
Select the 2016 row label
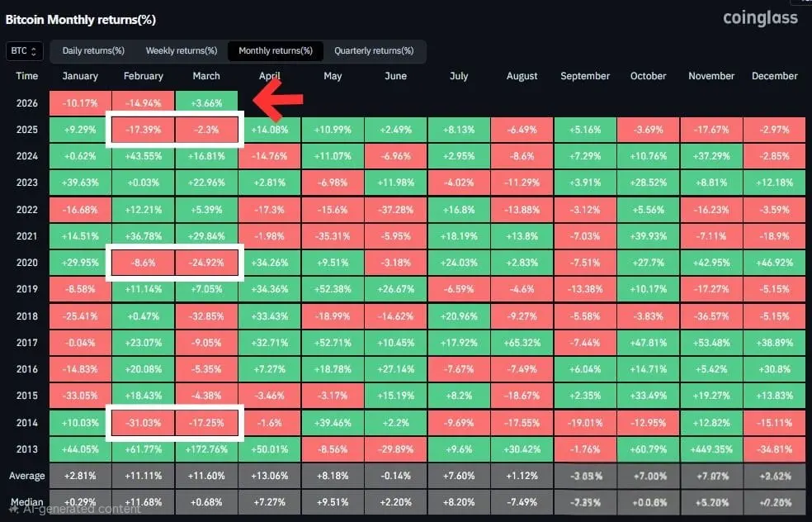[27, 369]
